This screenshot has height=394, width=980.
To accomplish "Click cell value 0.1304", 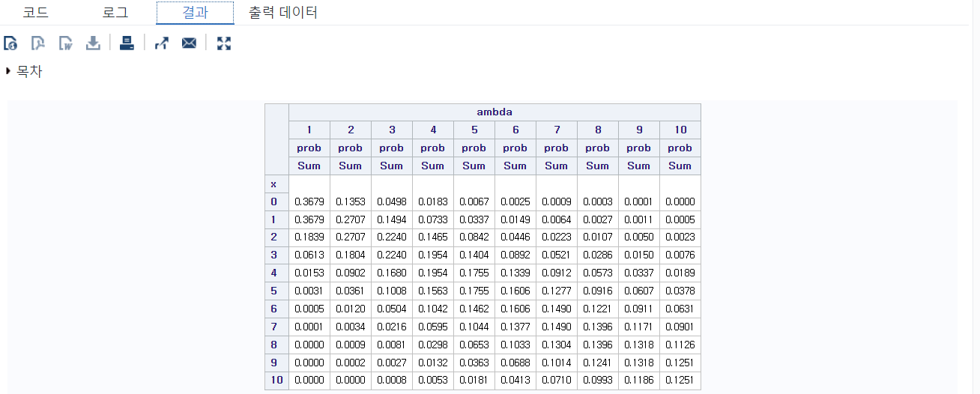I will tap(556, 345).
